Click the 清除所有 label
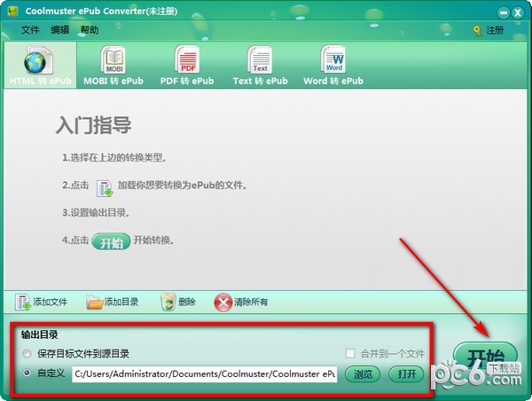Viewport: 532px width, 401px height. (251, 302)
